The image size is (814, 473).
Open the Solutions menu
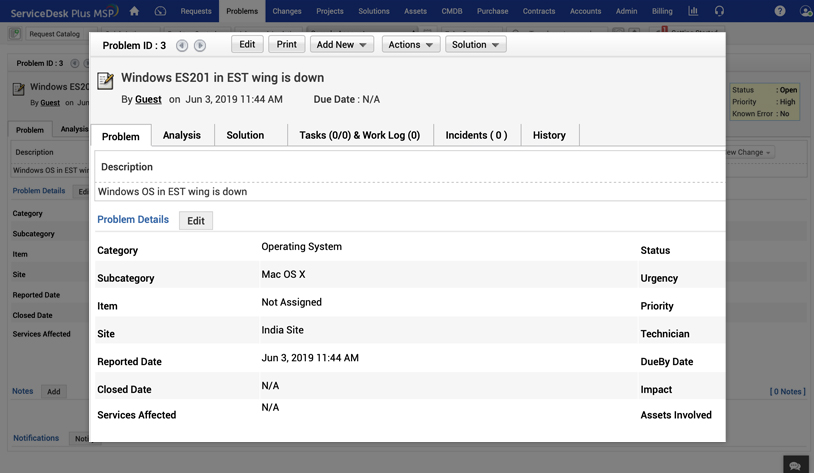(374, 11)
